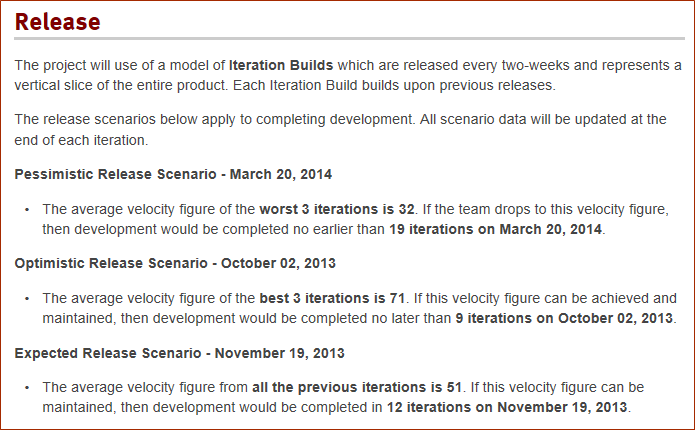
Task: Click bold "worst 3 iterations is 32"
Action: click(x=337, y=209)
